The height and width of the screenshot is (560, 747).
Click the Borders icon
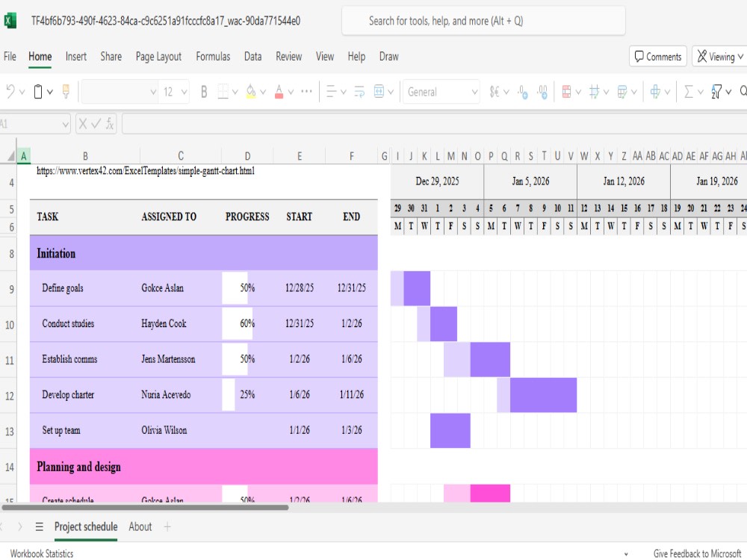(223, 91)
